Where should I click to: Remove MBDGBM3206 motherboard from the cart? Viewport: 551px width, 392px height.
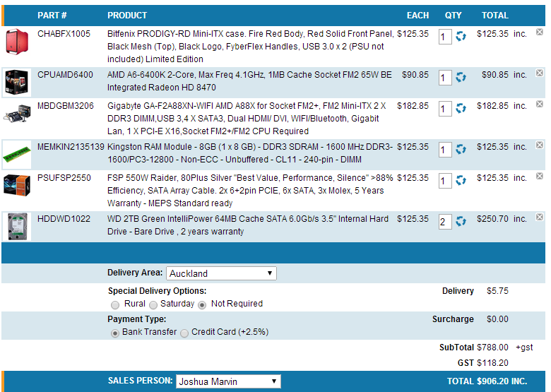[540, 104]
